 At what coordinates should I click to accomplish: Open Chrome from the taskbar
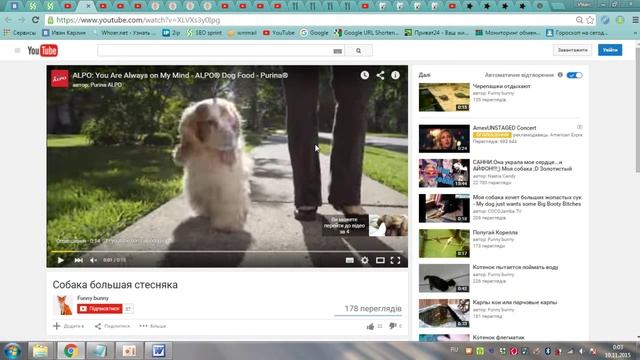(70, 351)
